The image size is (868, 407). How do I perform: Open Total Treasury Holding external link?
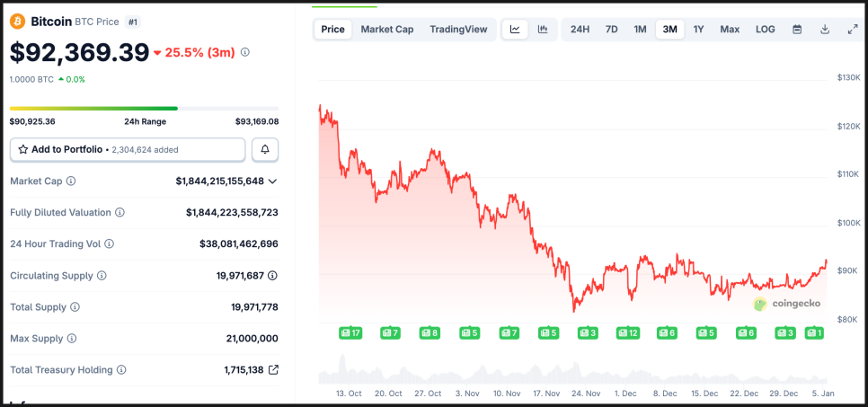(x=273, y=369)
